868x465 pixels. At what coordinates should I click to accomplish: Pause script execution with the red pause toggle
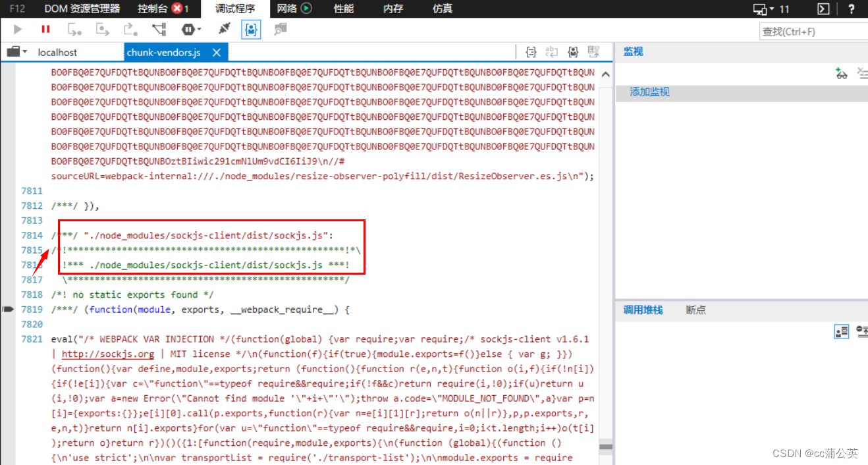(45, 29)
